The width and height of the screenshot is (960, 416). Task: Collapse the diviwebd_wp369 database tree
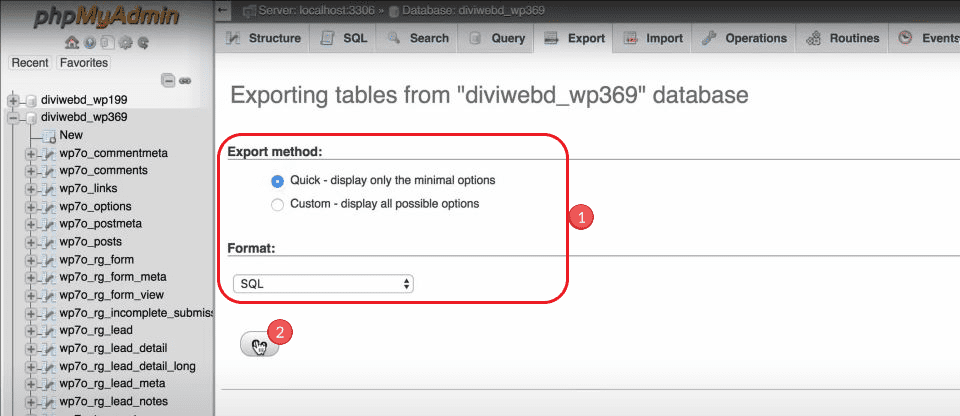click(x=13, y=117)
